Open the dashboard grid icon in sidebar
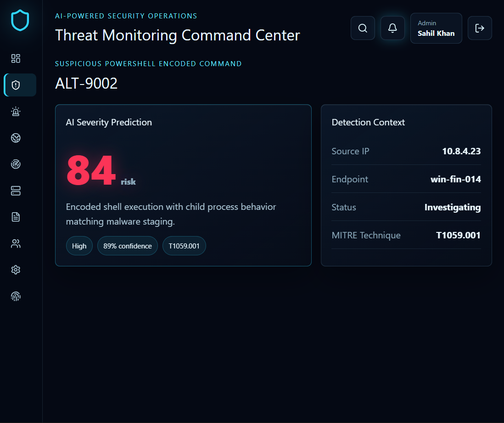The width and height of the screenshot is (504, 423). tap(16, 58)
